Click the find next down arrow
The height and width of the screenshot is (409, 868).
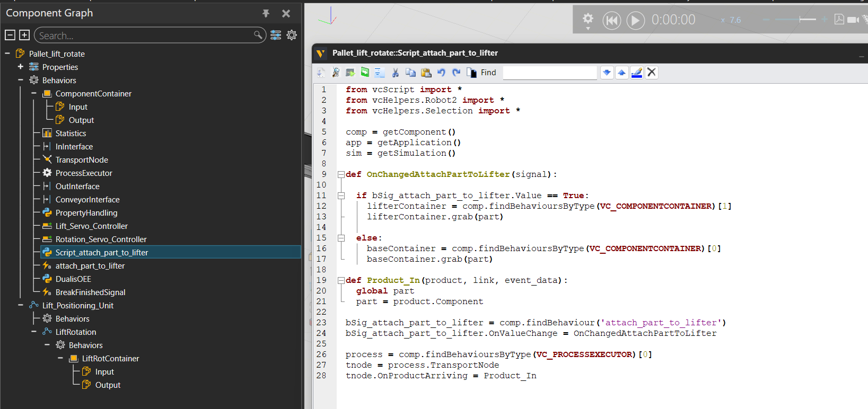click(607, 73)
